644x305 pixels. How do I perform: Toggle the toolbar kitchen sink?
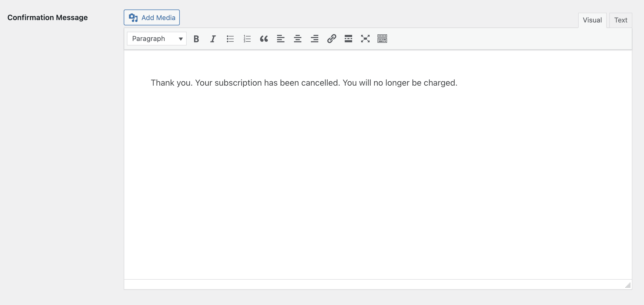coord(382,39)
